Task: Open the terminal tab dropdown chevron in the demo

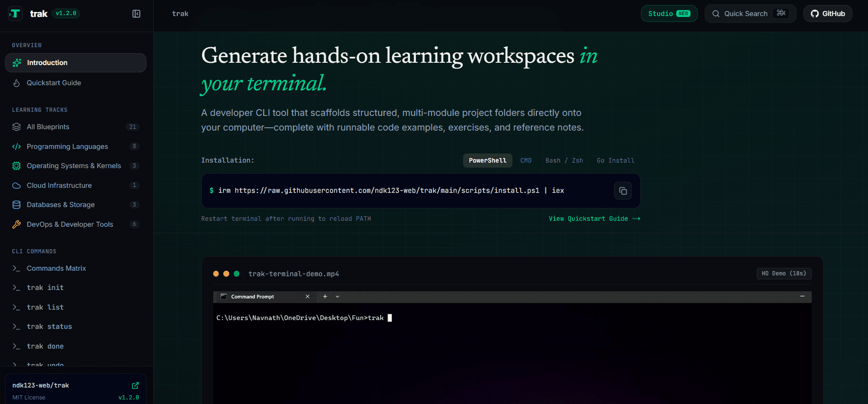Action: (x=338, y=297)
